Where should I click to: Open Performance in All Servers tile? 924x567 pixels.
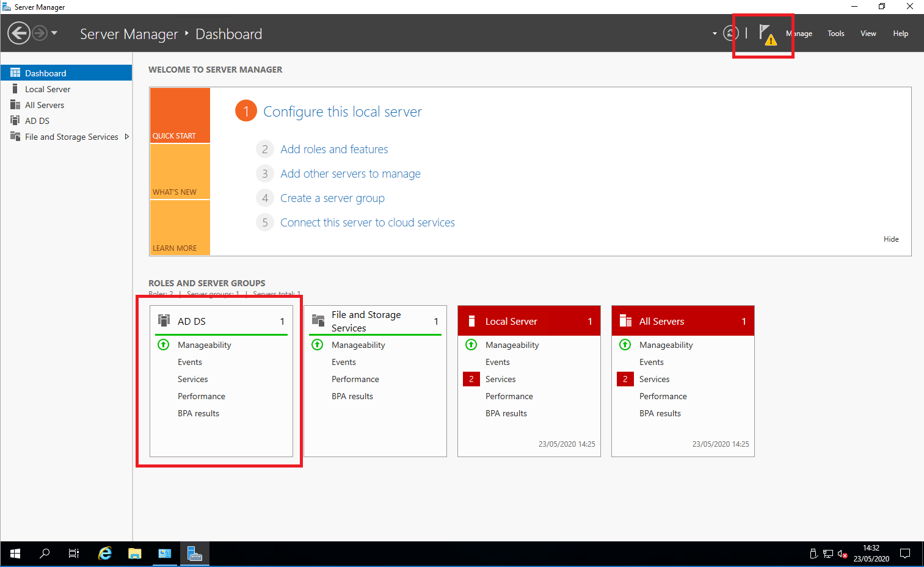coord(663,396)
